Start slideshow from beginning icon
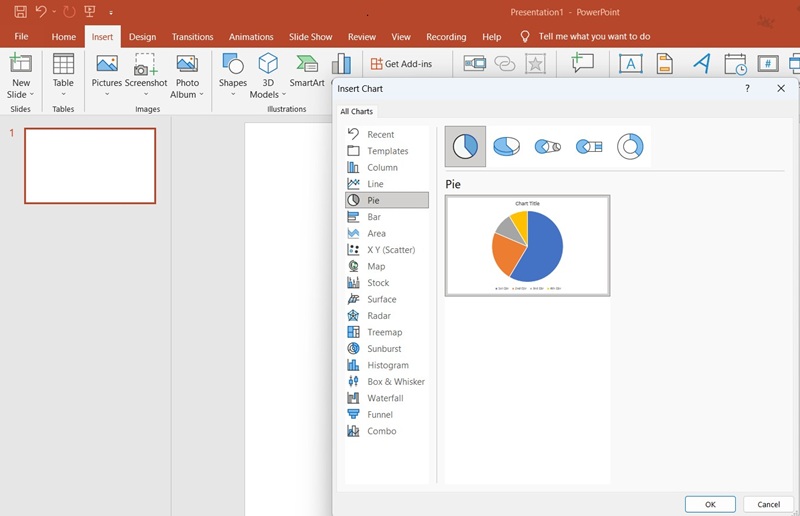 90,11
